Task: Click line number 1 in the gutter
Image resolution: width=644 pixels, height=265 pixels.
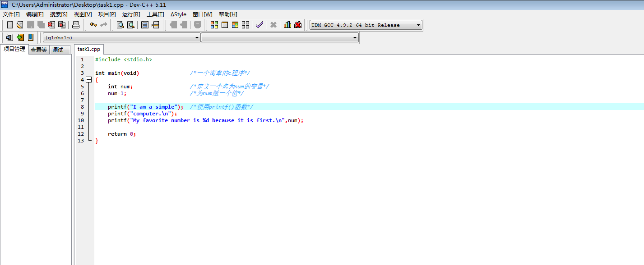Action: [82, 59]
